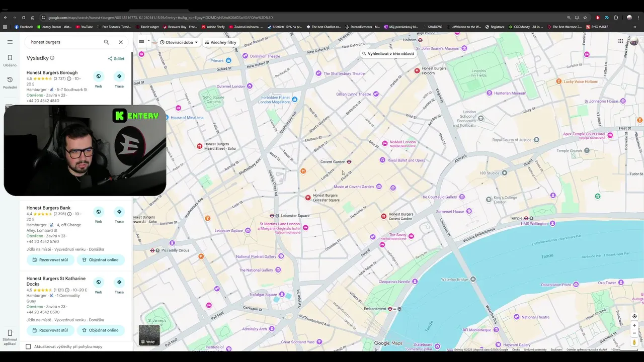Click price info icon for Honest Burgers Bank

pos(69,214)
